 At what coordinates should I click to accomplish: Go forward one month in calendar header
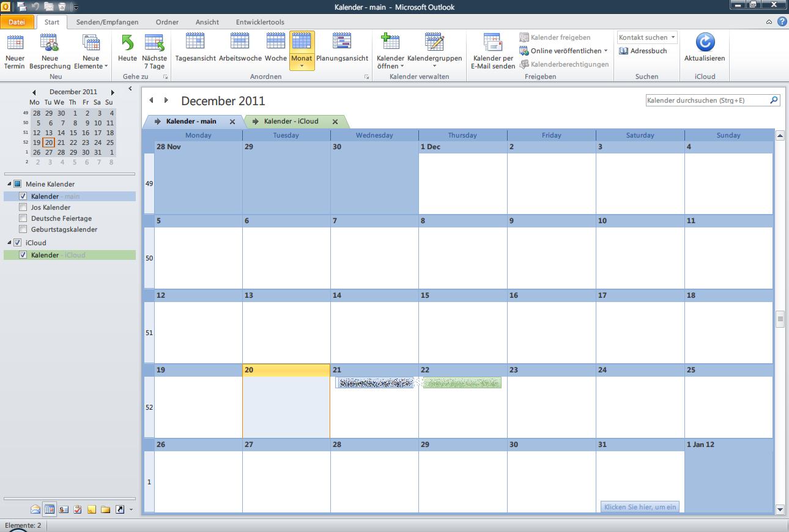[166, 100]
